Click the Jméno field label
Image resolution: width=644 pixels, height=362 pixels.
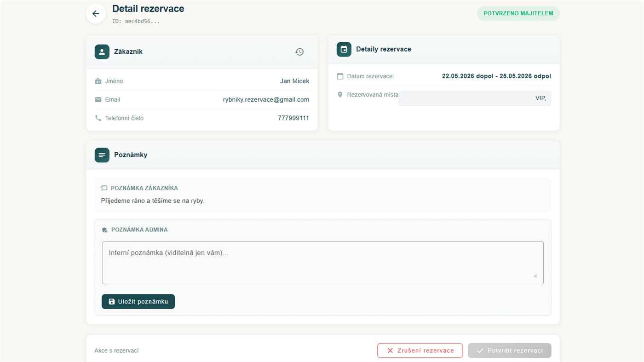click(114, 81)
